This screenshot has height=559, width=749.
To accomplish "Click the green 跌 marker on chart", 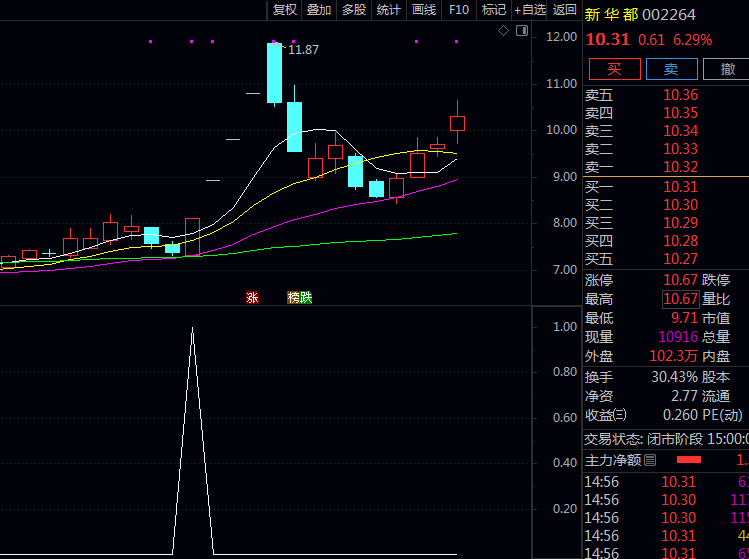I will click(305, 297).
